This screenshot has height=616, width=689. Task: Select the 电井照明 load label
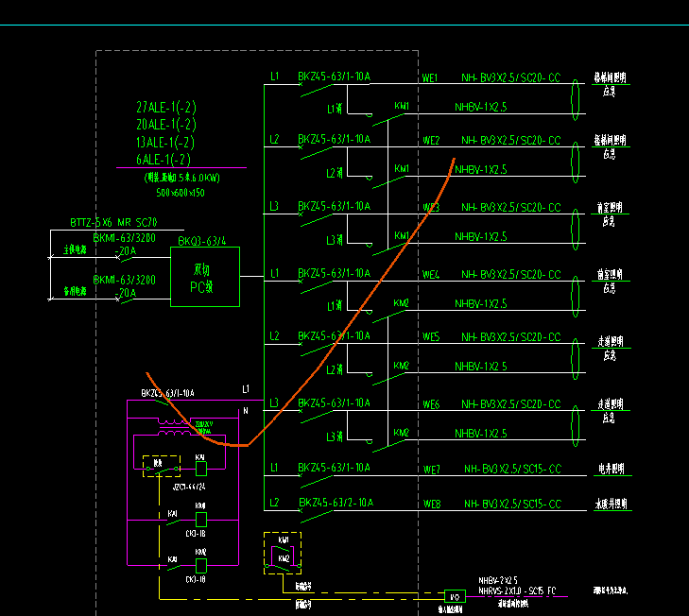[x=611, y=469]
